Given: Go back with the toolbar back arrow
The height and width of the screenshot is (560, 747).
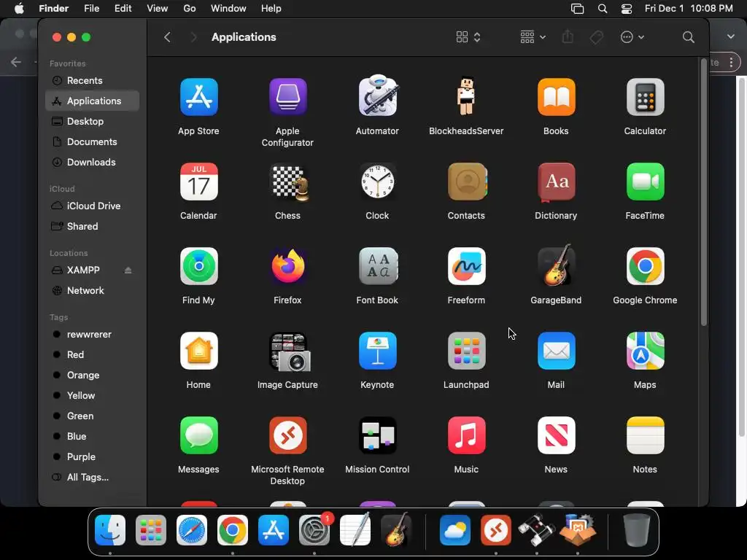Looking at the screenshot, I should tap(167, 37).
